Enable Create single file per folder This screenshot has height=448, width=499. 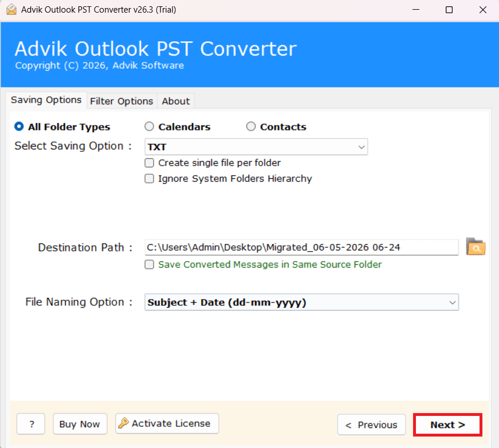point(150,163)
